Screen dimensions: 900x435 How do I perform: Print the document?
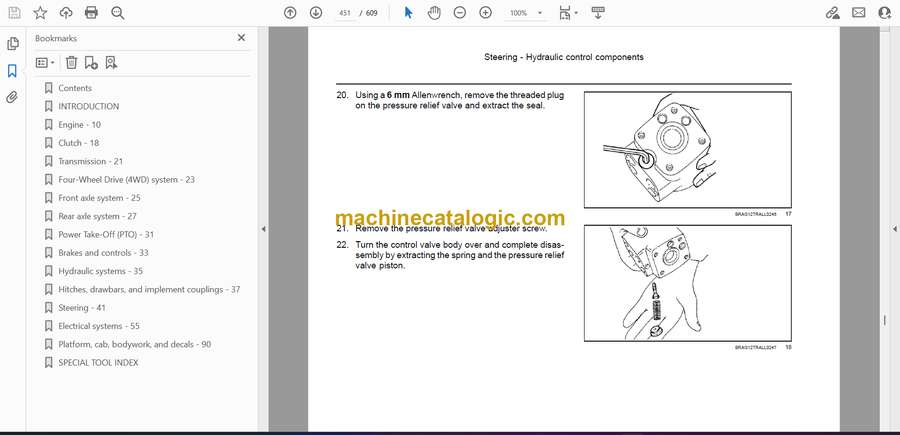(x=91, y=13)
